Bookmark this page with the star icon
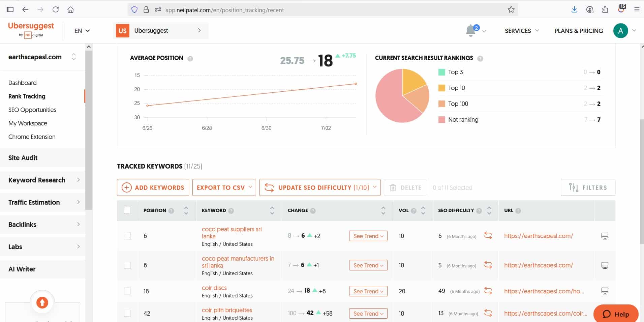 pos(511,10)
